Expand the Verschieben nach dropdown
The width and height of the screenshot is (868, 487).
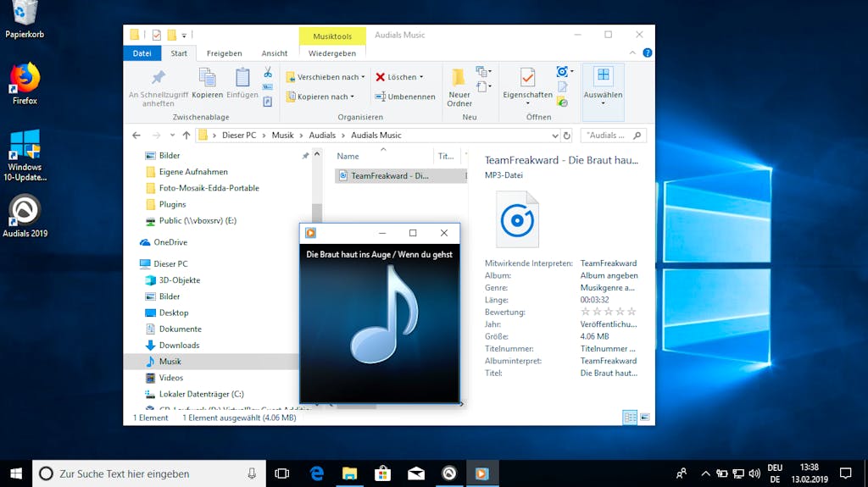364,77
